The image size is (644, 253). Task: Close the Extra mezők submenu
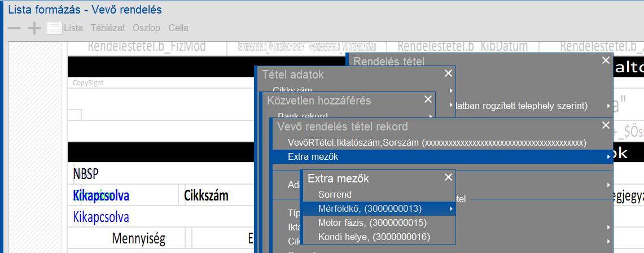pyautogui.click(x=448, y=177)
